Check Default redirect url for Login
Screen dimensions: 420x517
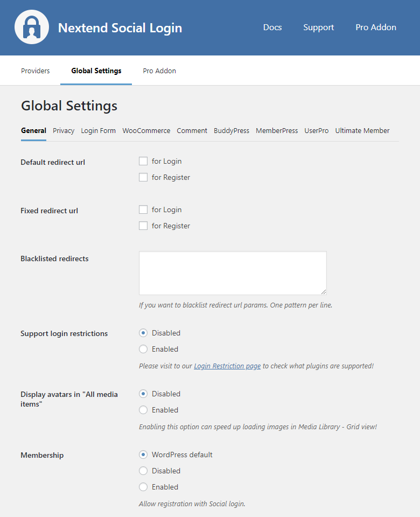(x=143, y=161)
